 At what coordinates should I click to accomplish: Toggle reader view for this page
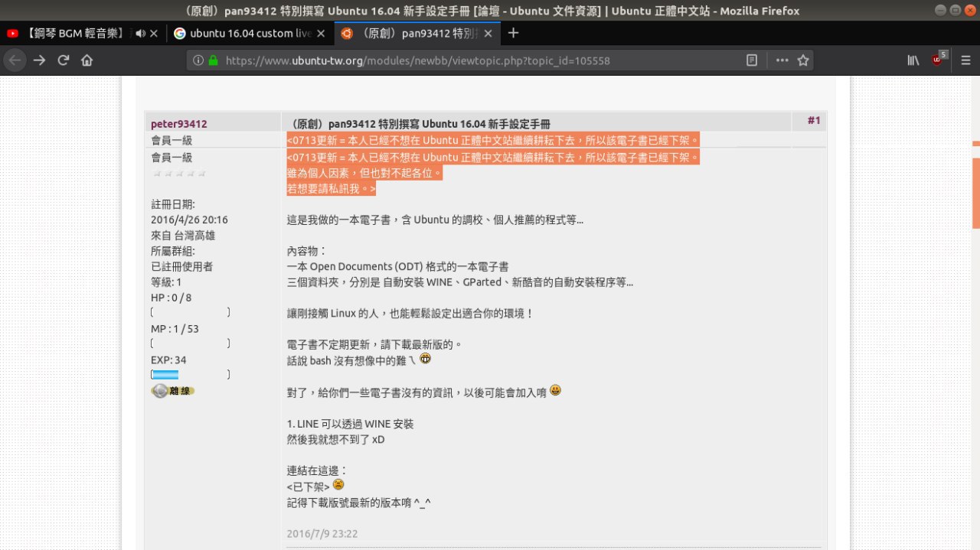coord(753,60)
